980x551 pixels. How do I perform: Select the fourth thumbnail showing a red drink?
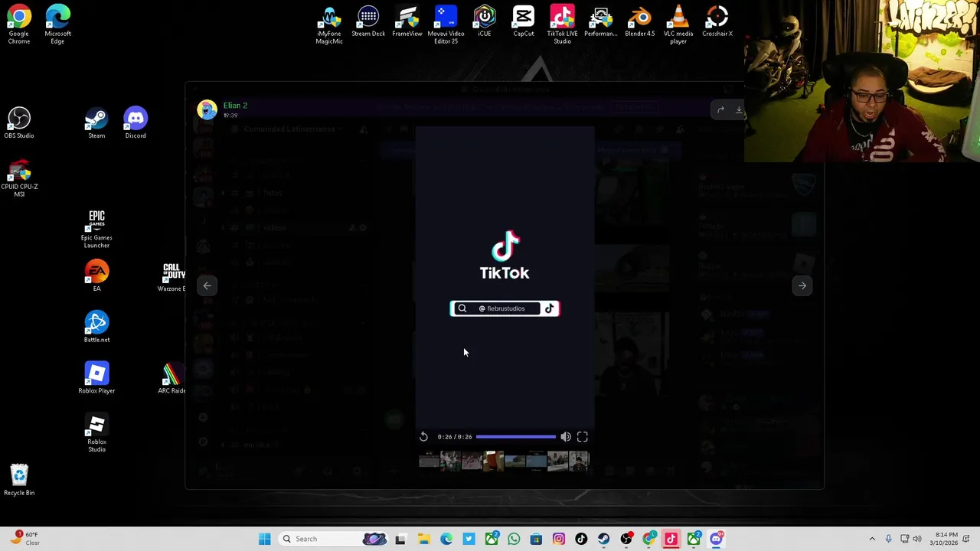point(494,461)
